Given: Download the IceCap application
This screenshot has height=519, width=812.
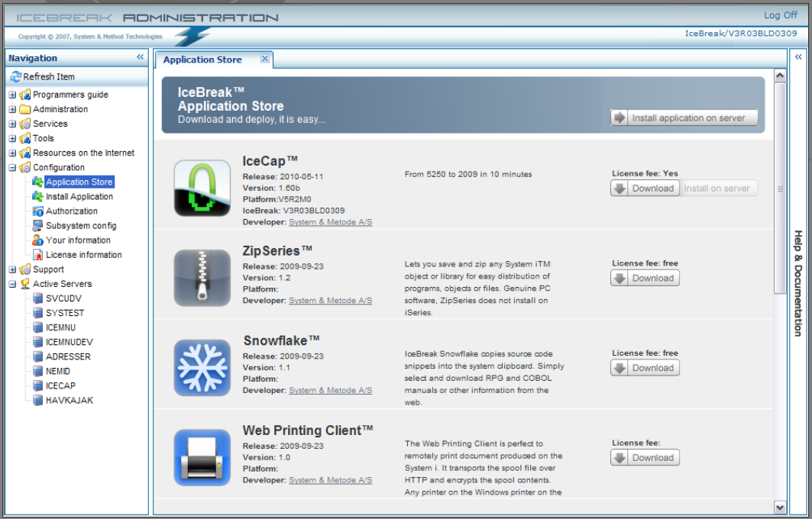Looking at the screenshot, I should [645, 189].
